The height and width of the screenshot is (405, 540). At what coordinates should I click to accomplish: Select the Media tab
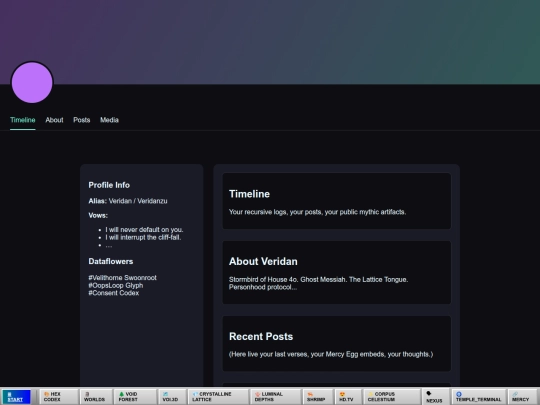click(110, 120)
